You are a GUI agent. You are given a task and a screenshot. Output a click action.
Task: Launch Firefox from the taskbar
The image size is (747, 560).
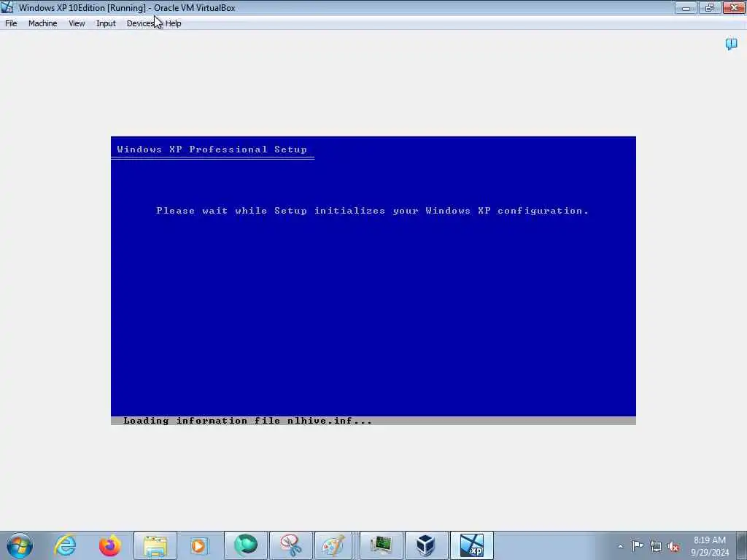coord(109,545)
